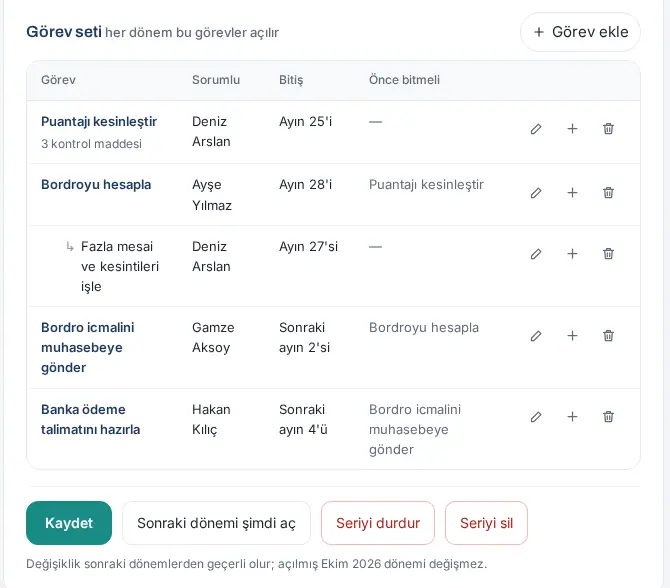The width and height of the screenshot is (670, 588).
Task: Open the Bordroyu hesapla task title
Action: tap(96, 185)
